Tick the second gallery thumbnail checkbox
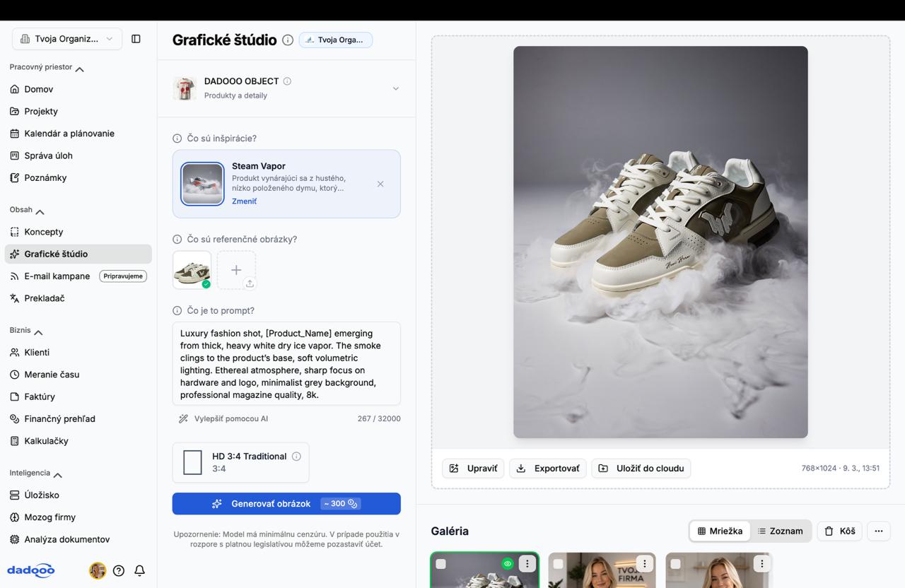The width and height of the screenshot is (905, 588). click(x=559, y=564)
